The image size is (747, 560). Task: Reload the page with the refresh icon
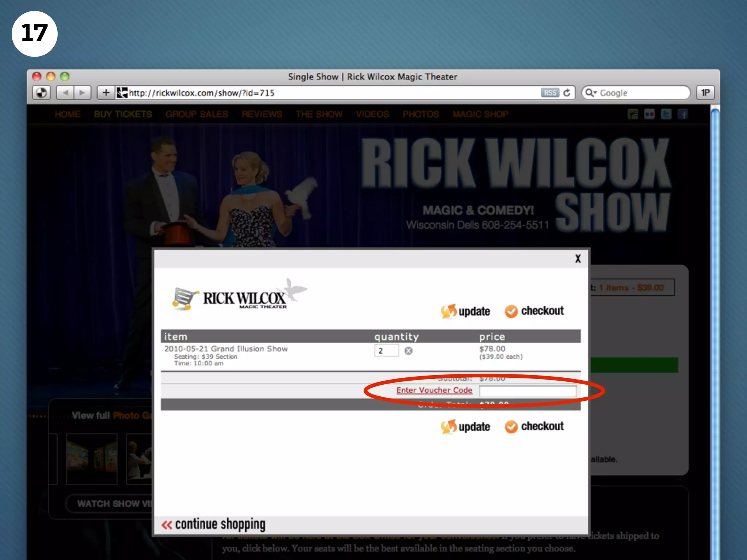[567, 93]
